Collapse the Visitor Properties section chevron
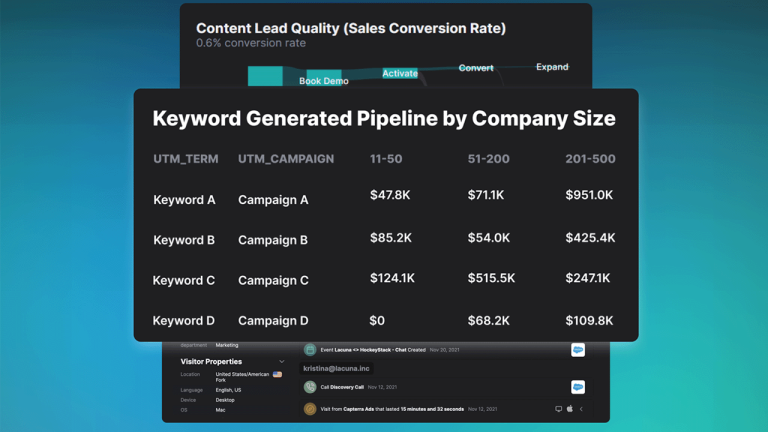 [282, 361]
